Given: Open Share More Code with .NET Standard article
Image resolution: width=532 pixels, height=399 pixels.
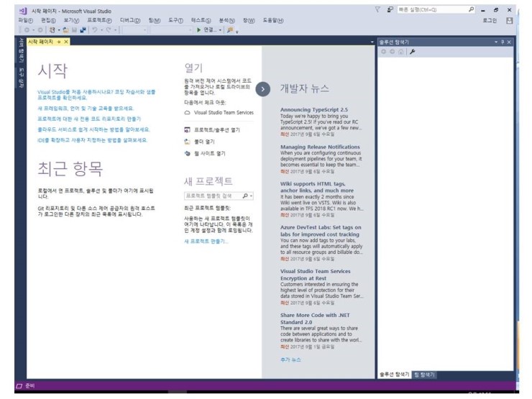Looking at the screenshot, I should [315, 318].
